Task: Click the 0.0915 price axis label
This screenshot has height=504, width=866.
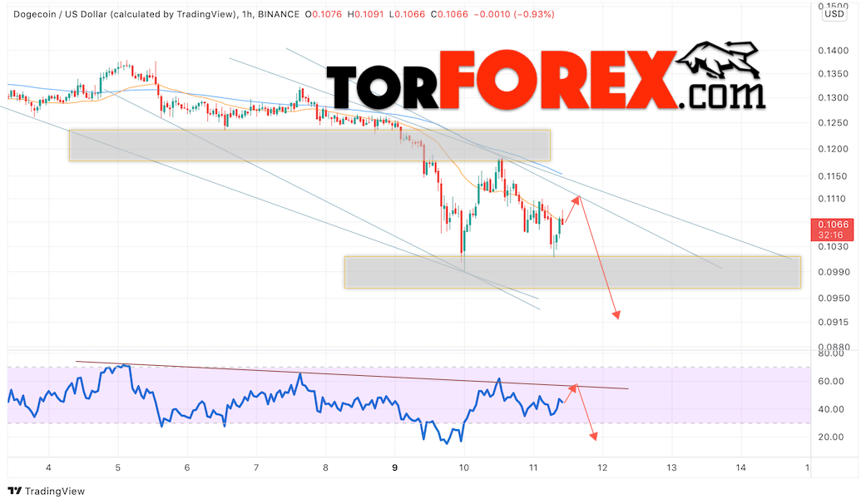Action: pyautogui.click(x=833, y=323)
